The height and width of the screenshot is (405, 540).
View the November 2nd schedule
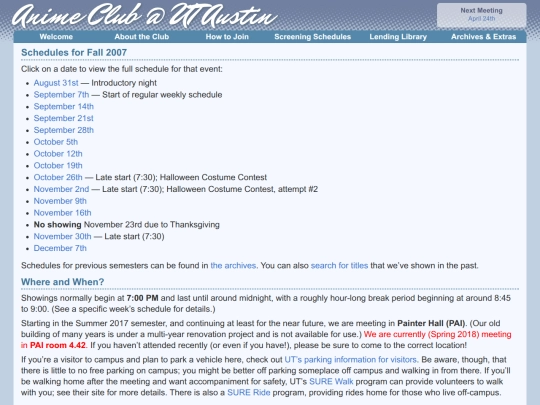pyautogui.click(x=61, y=189)
